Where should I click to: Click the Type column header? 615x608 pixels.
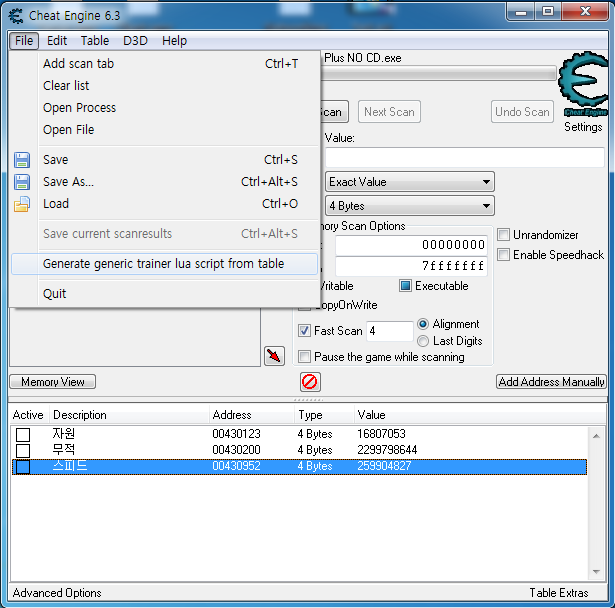[x=324, y=415]
